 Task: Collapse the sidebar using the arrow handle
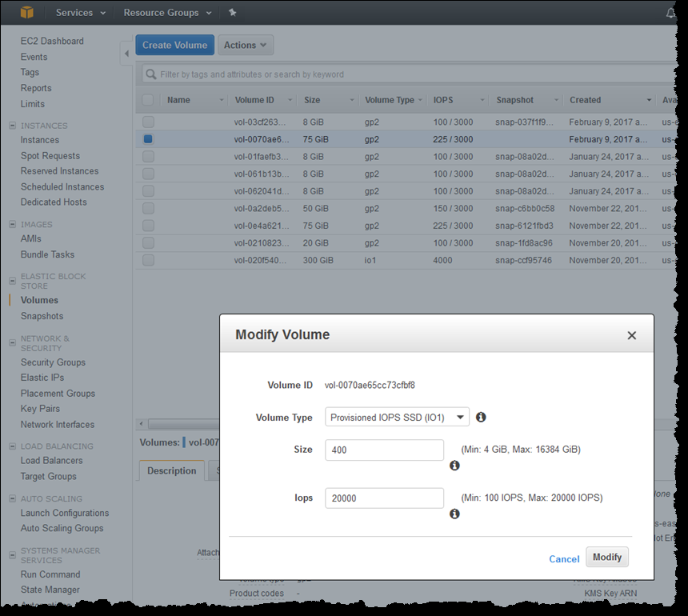pos(126,54)
